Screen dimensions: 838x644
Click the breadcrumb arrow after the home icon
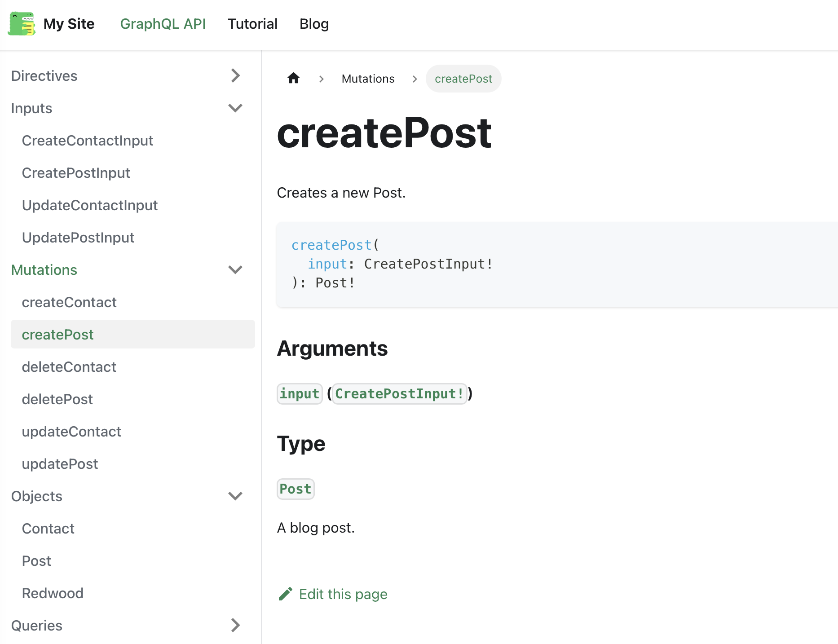[x=321, y=79]
